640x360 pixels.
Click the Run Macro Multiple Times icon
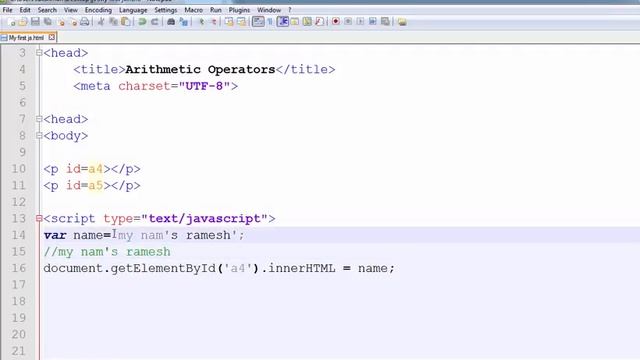[x=372, y=21]
